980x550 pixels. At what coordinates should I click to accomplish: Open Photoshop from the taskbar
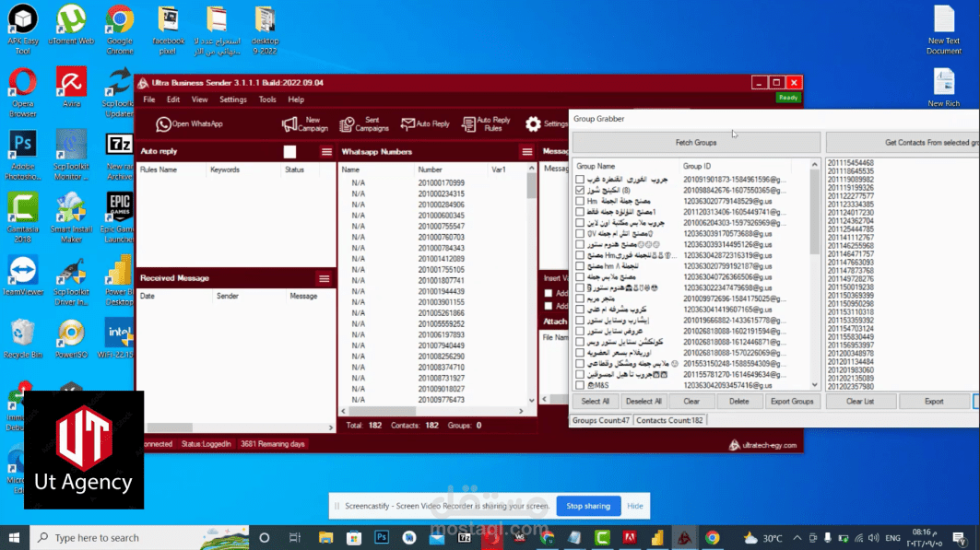382,537
